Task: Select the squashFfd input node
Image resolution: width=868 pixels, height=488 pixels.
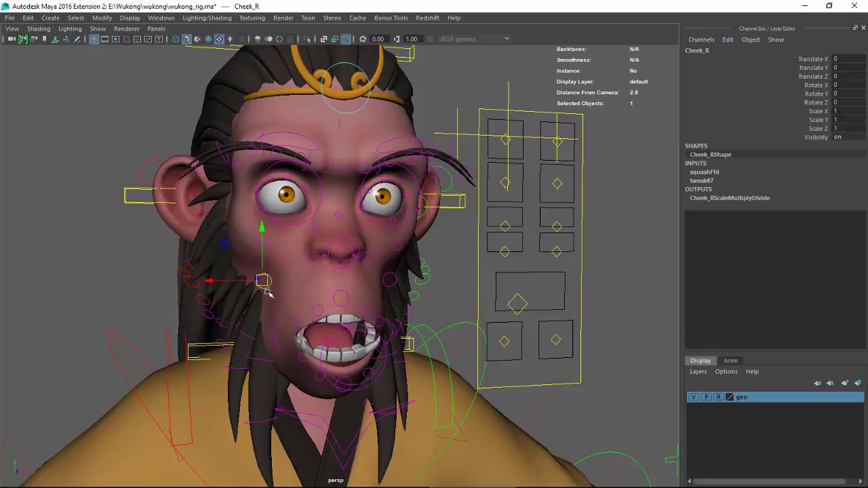Action: (705, 172)
